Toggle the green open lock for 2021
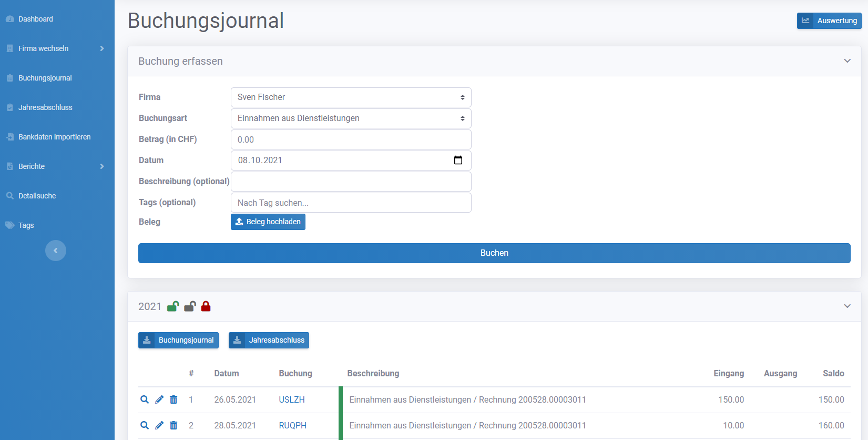The height and width of the screenshot is (440, 868). (x=173, y=306)
